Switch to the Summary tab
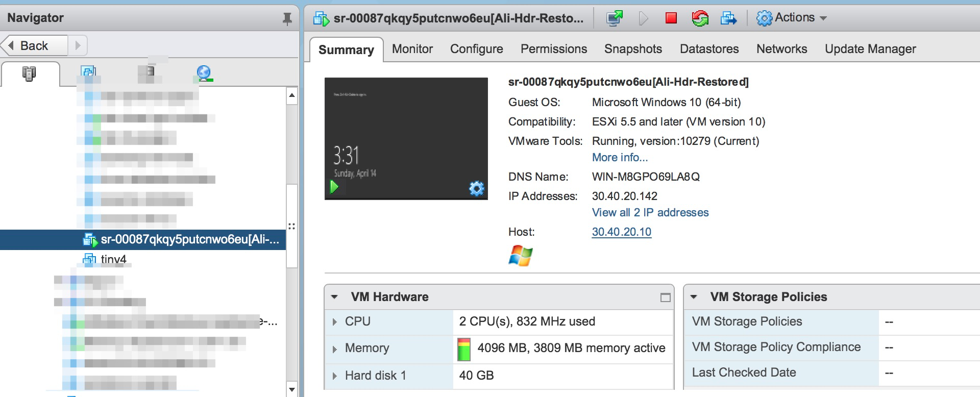 346,49
